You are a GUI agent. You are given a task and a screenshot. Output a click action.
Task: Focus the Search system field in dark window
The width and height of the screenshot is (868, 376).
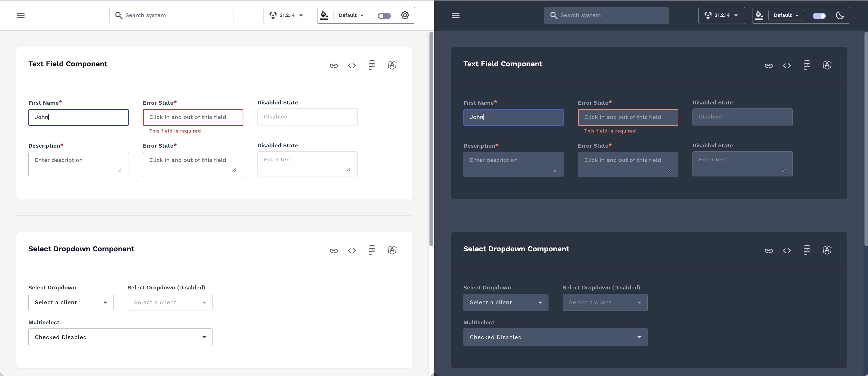click(x=607, y=16)
